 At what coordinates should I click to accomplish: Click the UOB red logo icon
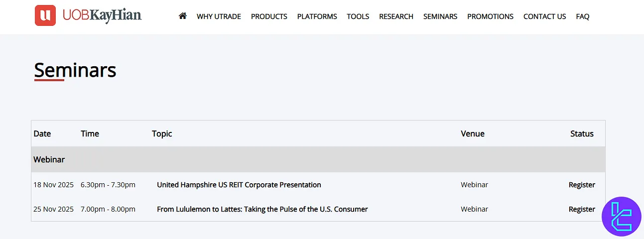coord(45,15)
